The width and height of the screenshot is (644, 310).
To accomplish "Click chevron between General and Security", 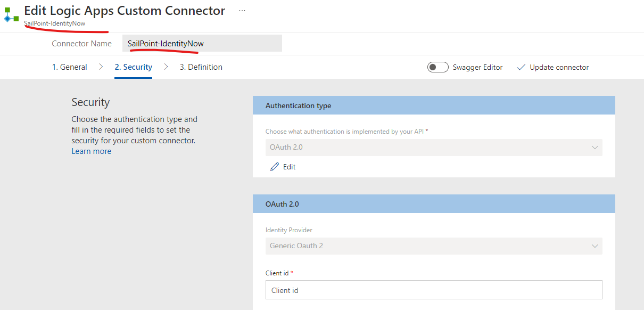I will (101, 67).
